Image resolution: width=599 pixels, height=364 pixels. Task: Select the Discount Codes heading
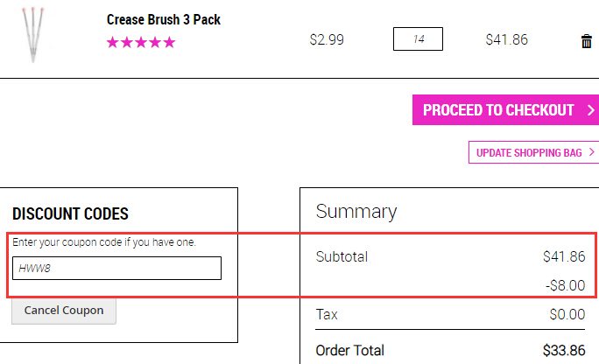70,213
